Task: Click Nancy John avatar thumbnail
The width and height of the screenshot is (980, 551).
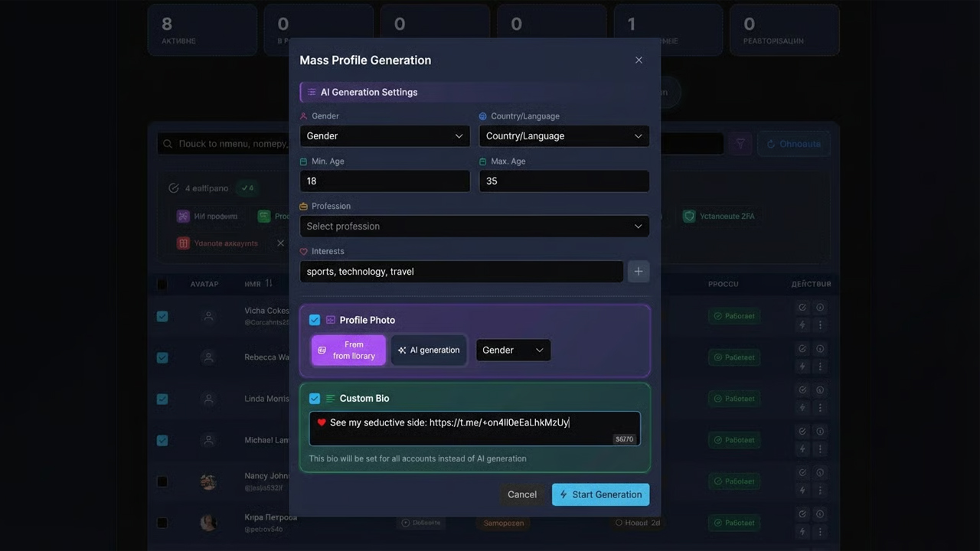Action: (208, 481)
